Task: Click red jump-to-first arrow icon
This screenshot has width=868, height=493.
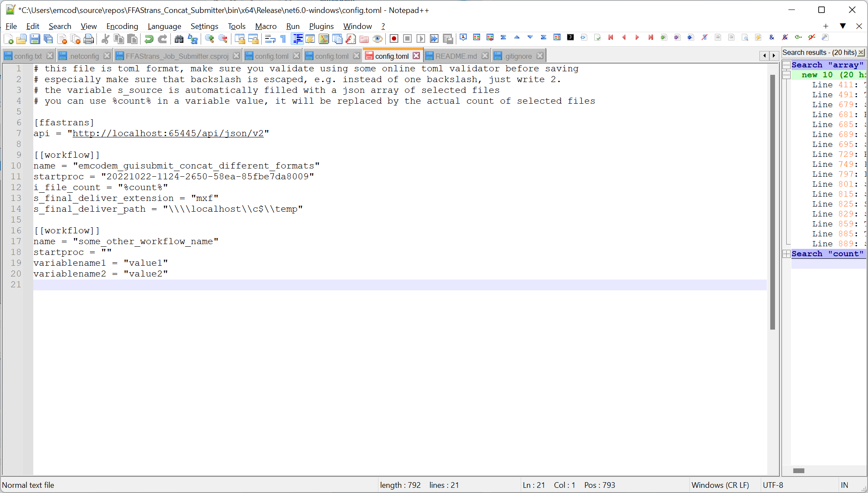Action: 611,38
